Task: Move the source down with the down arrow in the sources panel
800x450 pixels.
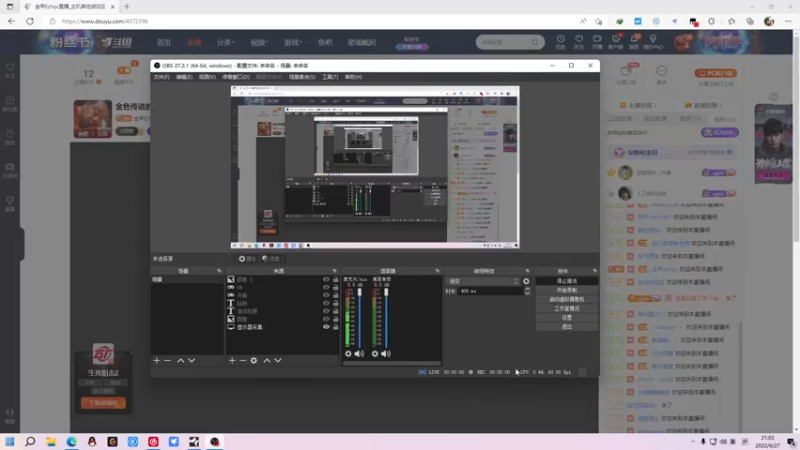Action: tap(278, 360)
